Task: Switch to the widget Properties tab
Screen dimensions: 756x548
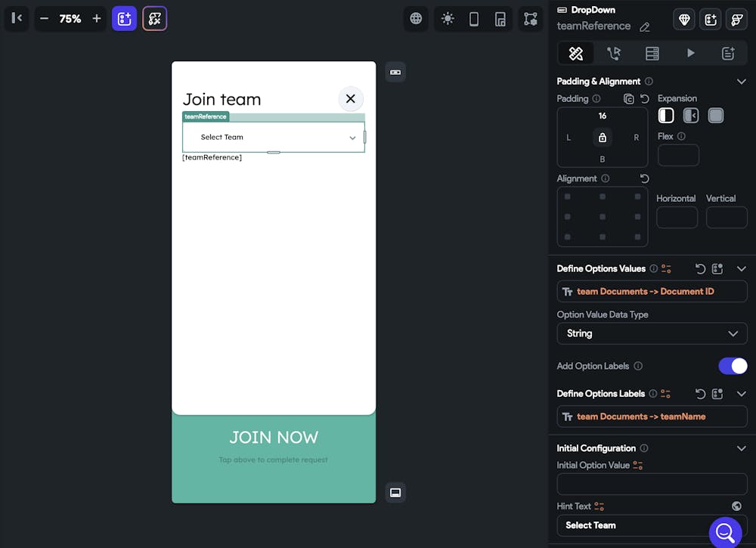Action: (x=576, y=53)
